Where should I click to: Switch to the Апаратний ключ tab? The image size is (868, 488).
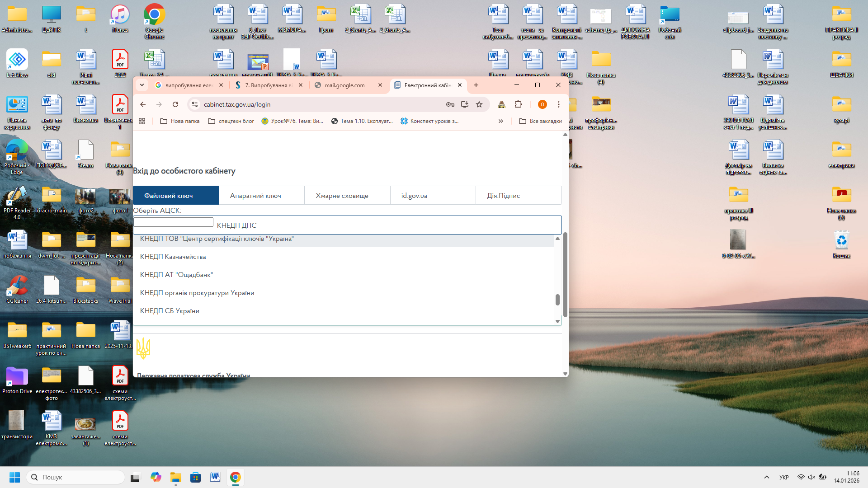pos(255,196)
